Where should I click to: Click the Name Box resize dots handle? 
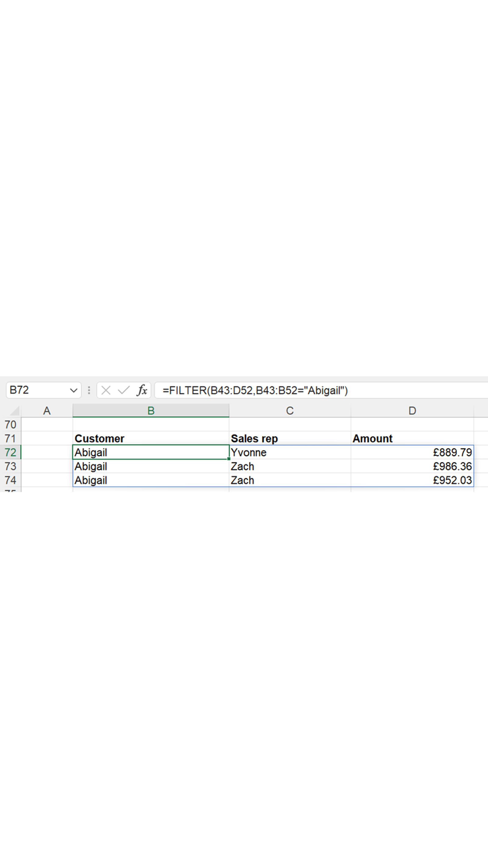click(x=89, y=390)
